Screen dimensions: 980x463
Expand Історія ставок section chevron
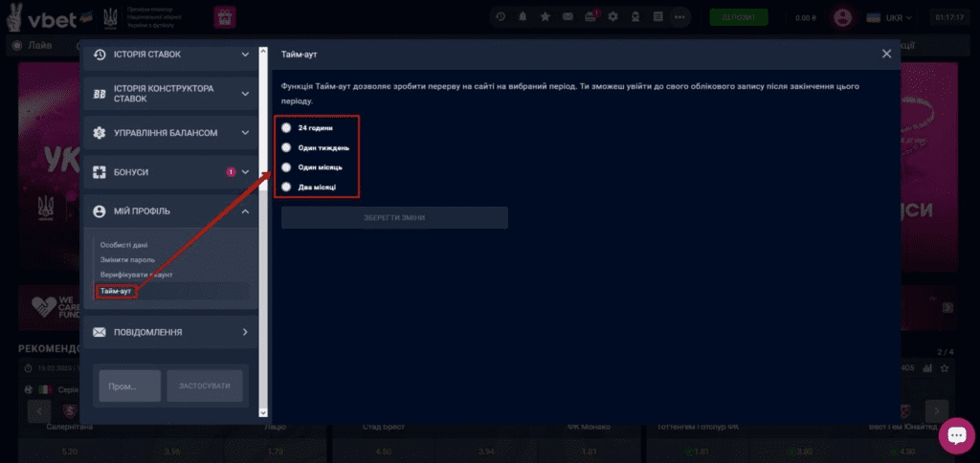click(x=245, y=55)
